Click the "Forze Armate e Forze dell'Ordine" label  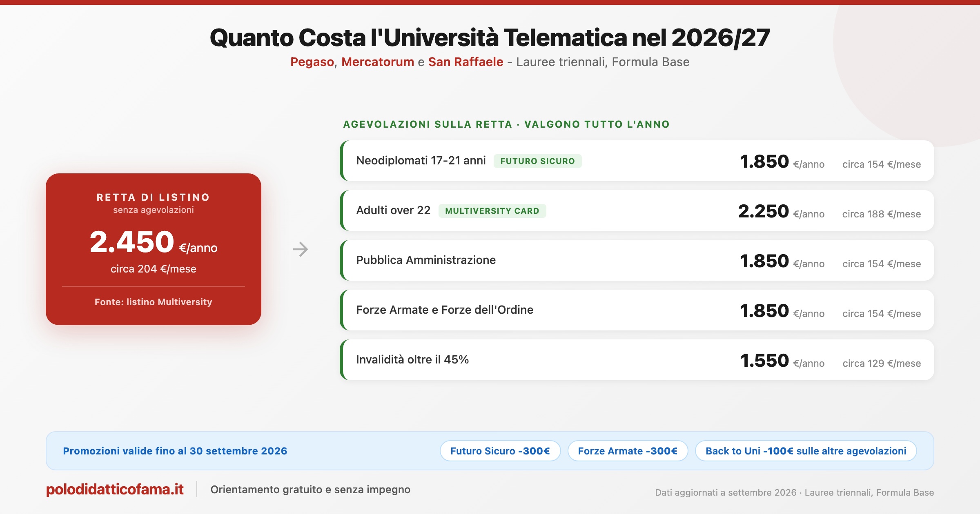445,310
